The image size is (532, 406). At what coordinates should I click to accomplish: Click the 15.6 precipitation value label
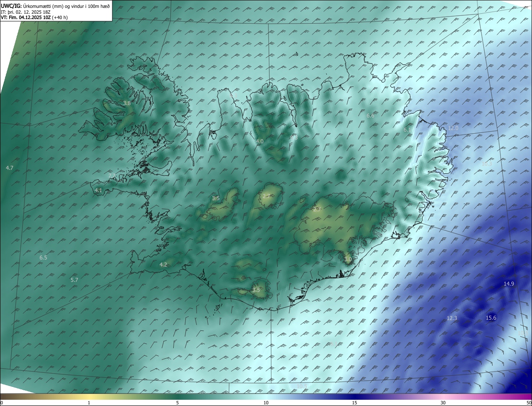491,318
